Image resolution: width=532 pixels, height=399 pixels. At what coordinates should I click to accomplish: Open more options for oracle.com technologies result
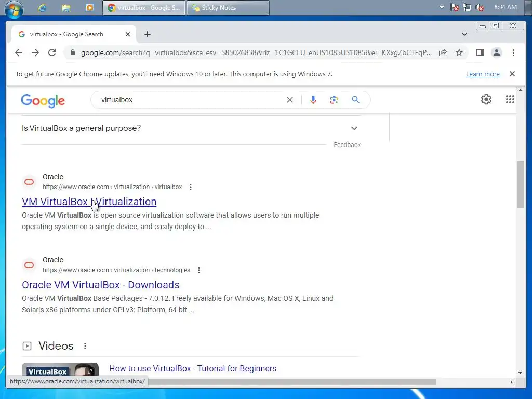(x=199, y=270)
